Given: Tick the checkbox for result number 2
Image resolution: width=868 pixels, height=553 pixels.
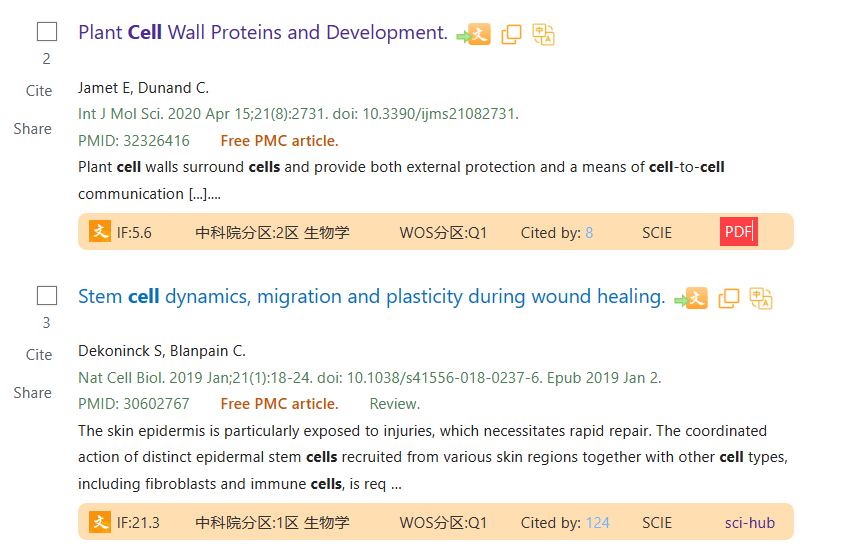Looking at the screenshot, I should (47, 32).
